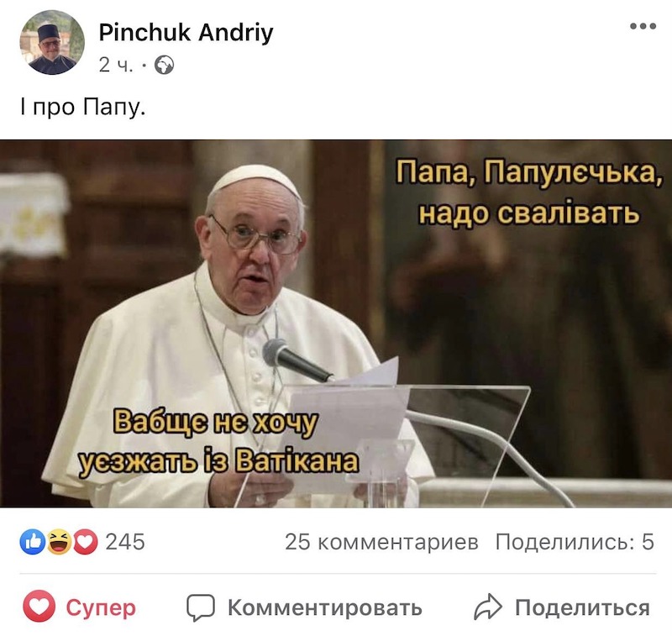The image size is (672, 636).
Task: Click the 'Комментировать' button text
Action: [325, 607]
